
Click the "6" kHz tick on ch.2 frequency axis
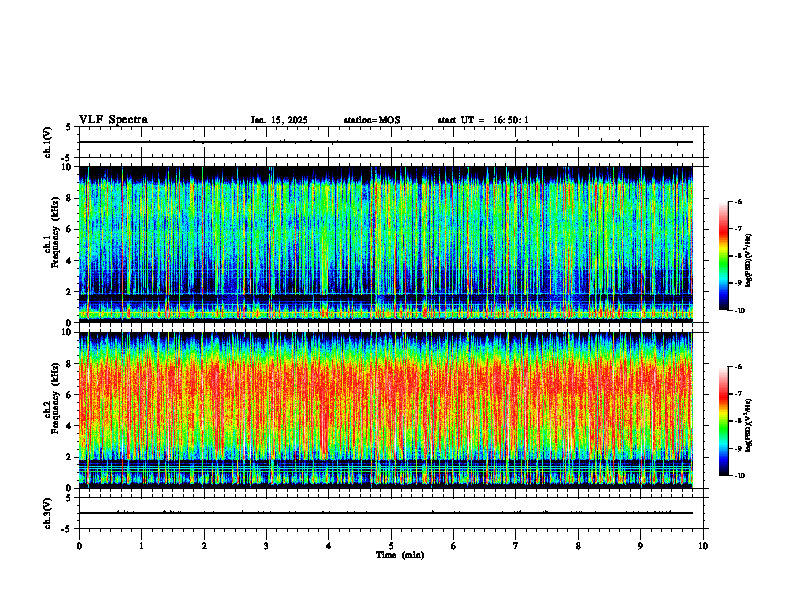pos(70,395)
